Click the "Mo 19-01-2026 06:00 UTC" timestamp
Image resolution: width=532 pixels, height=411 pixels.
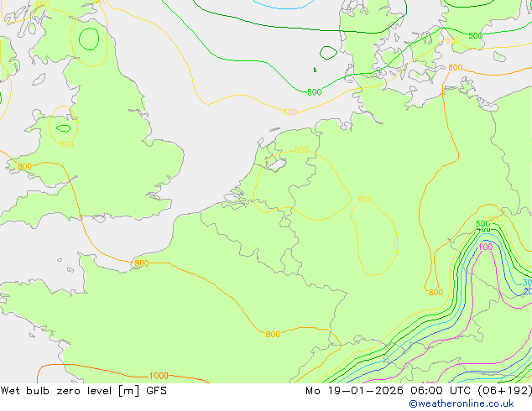pyautogui.click(x=388, y=391)
